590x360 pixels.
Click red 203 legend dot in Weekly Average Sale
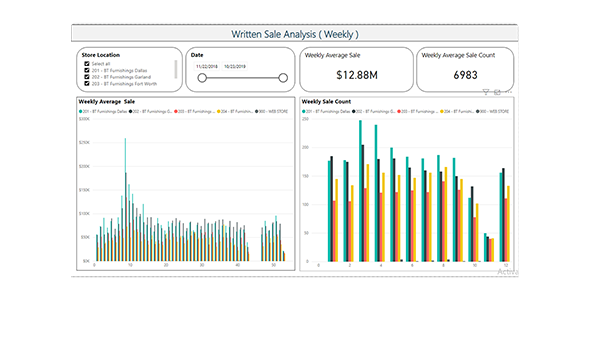coord(176,111)
